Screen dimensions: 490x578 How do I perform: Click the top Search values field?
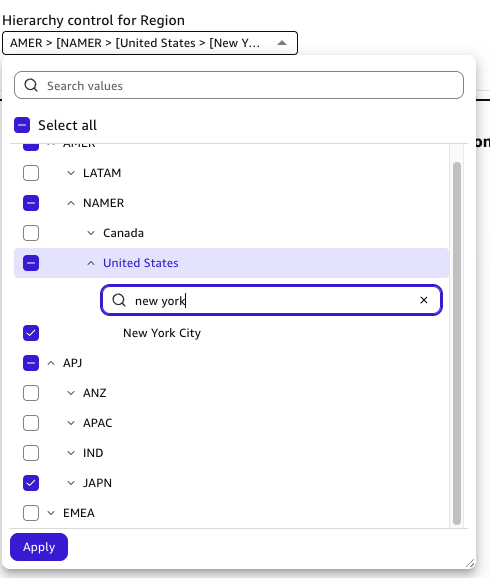(239, 85)
